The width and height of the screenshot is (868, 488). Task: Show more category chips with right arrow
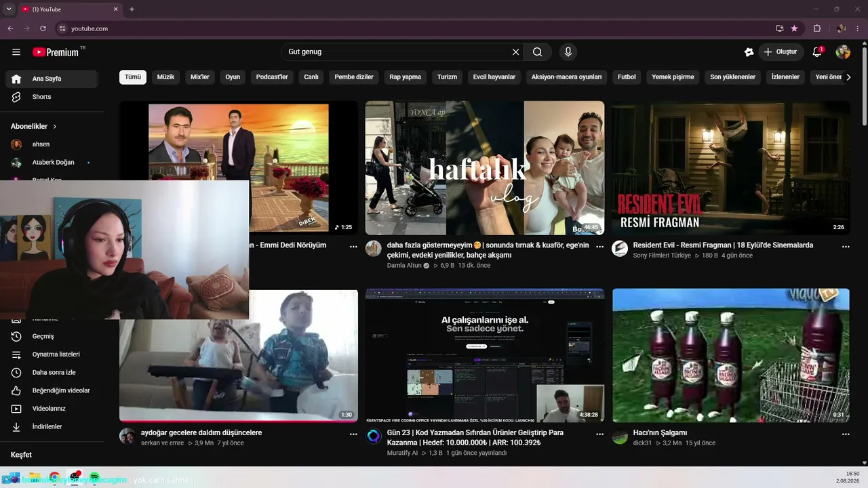(848, 77)
